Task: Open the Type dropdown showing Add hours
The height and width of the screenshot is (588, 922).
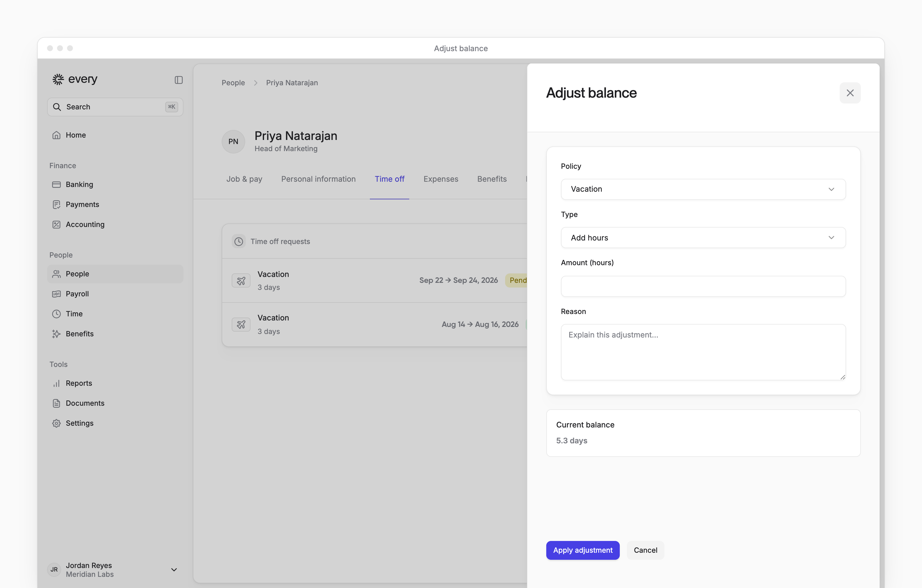Action: point(703,238)
